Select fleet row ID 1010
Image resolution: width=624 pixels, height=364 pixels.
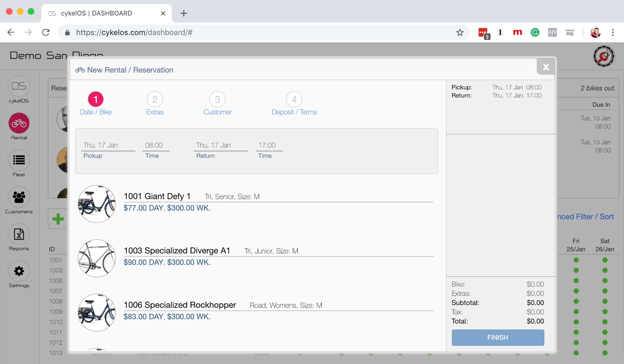(x=55, y=322)
